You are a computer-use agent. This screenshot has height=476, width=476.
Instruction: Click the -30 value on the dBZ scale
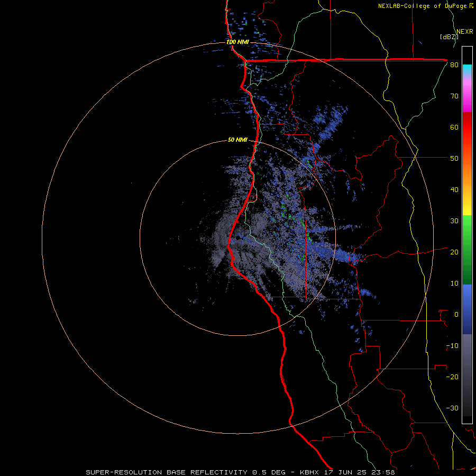[x=452, y=408]
